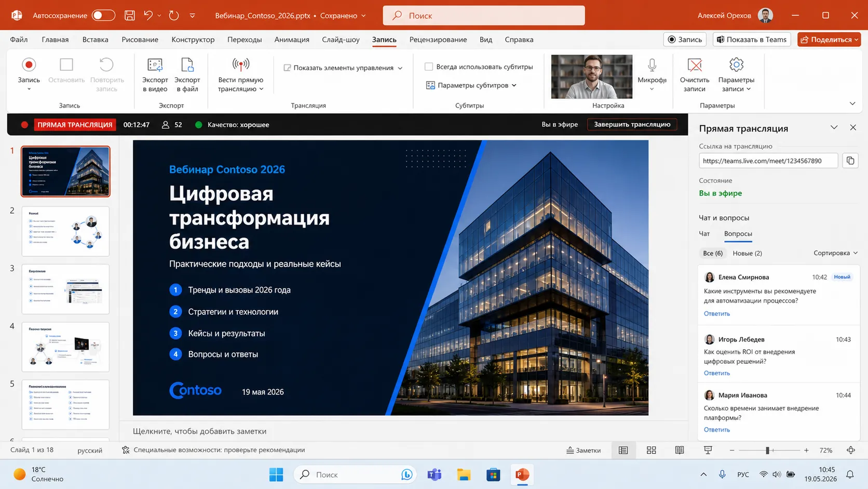The image size is (868, 489).
Task: Toggle the Заметки pane in the status bar
Action: tap(584, 450)
